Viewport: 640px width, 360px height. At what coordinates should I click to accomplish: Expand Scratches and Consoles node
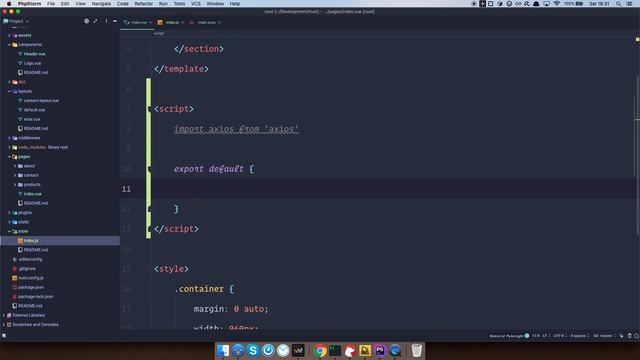pos(4,325)
